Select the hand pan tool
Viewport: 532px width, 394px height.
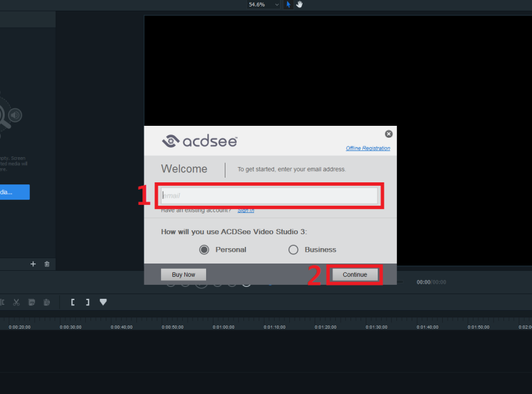pos(299,5)
